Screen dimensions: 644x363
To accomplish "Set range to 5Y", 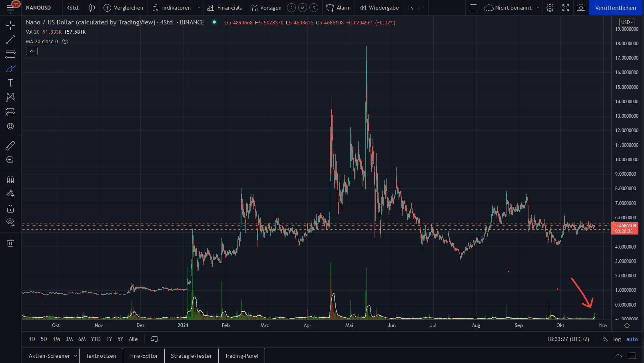I will click(120, 339).
